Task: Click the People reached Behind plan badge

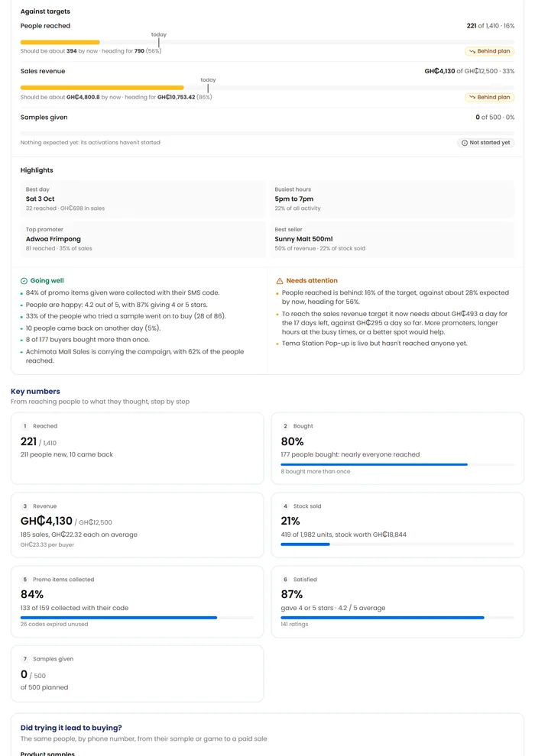Action: (x=490, y=51)
